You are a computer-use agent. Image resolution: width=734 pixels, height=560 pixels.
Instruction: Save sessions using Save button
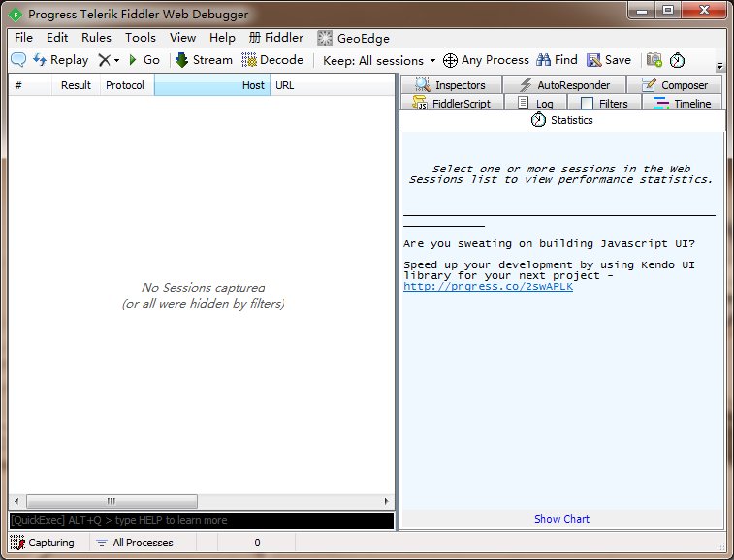(609, 60)
